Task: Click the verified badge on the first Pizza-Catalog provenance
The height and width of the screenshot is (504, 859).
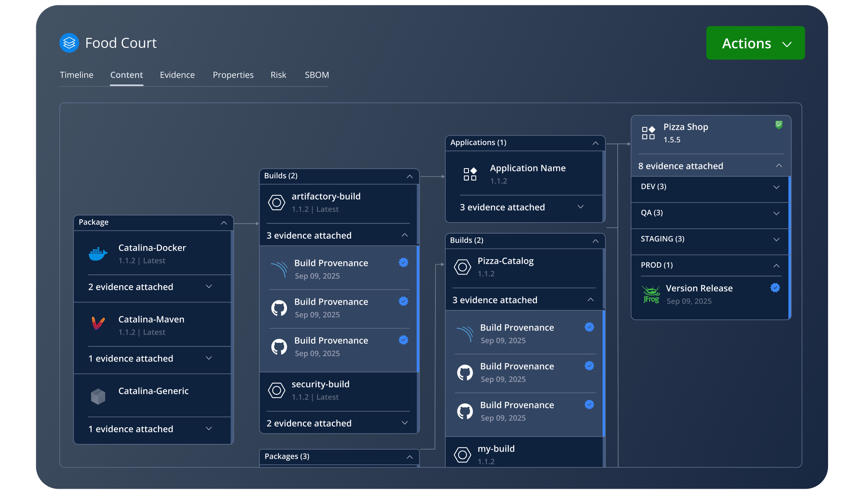Action: click(x=589, y=327)
